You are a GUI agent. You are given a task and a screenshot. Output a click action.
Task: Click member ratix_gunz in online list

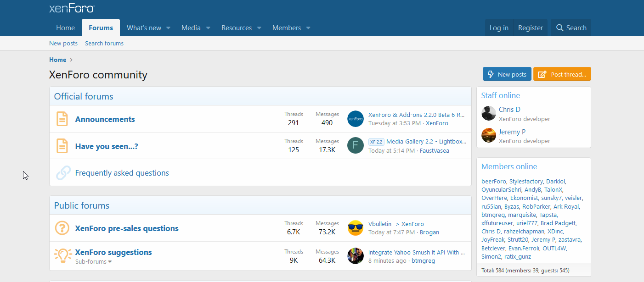(x=518, y=256)
